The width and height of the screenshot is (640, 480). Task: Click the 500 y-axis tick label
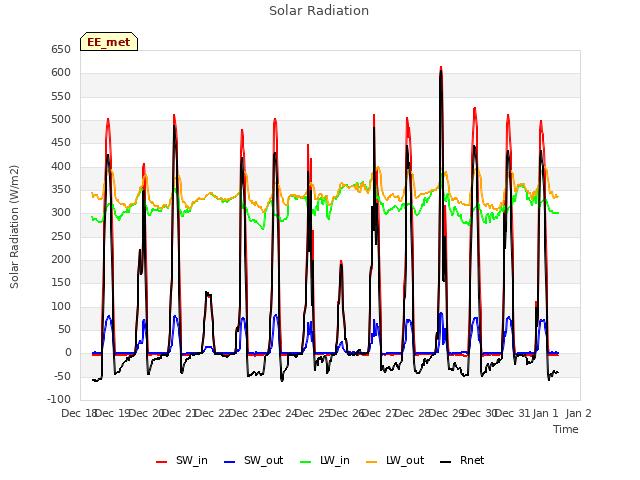coord(61,120)
